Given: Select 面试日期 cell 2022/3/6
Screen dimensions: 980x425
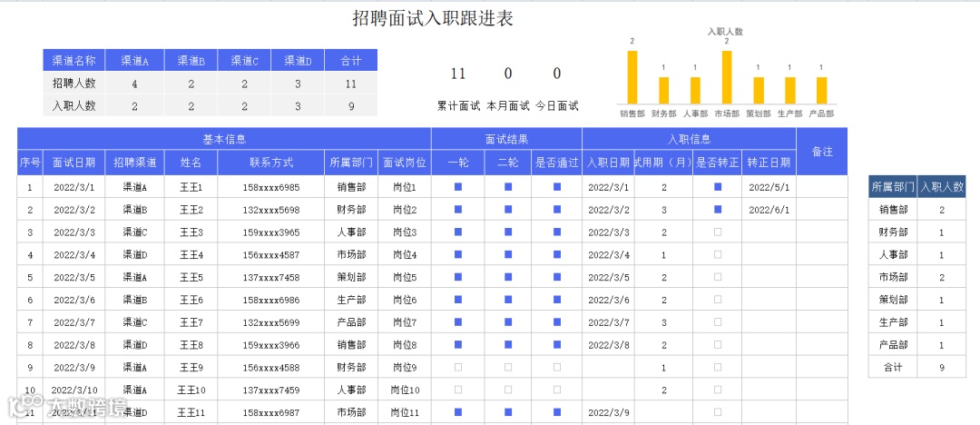Looking at the screenshot, I should pyautogui.click(x=74, y=300).
